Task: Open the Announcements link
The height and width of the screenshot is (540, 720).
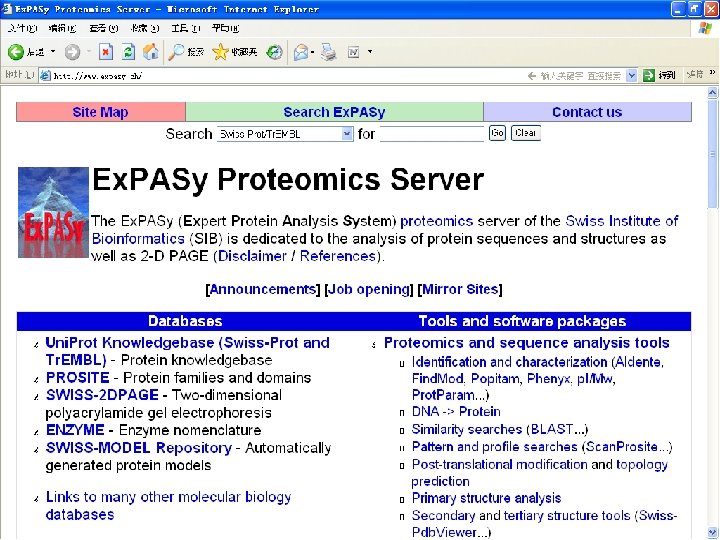Action: 263,289
